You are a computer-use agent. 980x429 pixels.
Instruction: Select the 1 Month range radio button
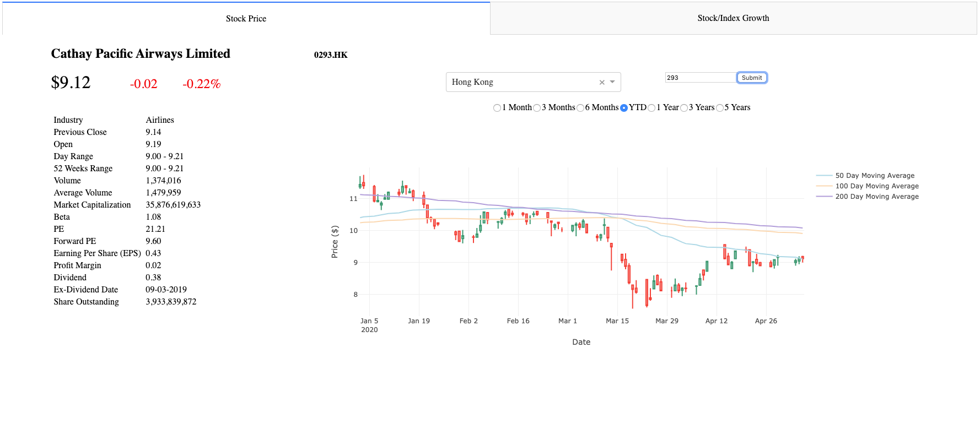pos(497,108)
